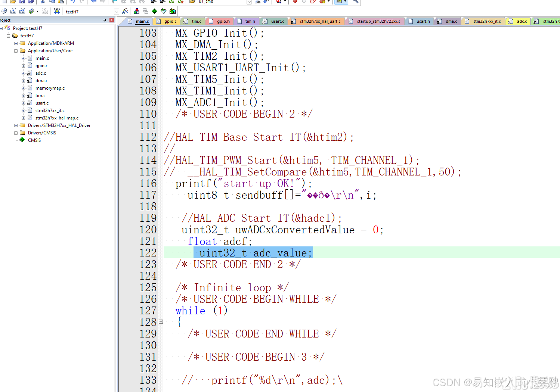The image size is (560, 392).
Task: Click the 'MX_ADC1_Init();' code line
Action: pyautogui.click(x=220, y=102)
